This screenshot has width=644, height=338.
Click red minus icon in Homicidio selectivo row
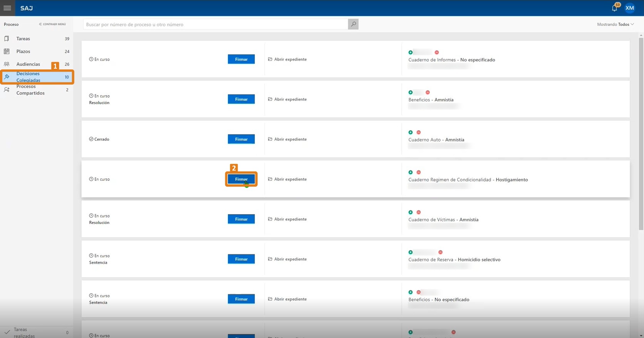click(441, 252)
